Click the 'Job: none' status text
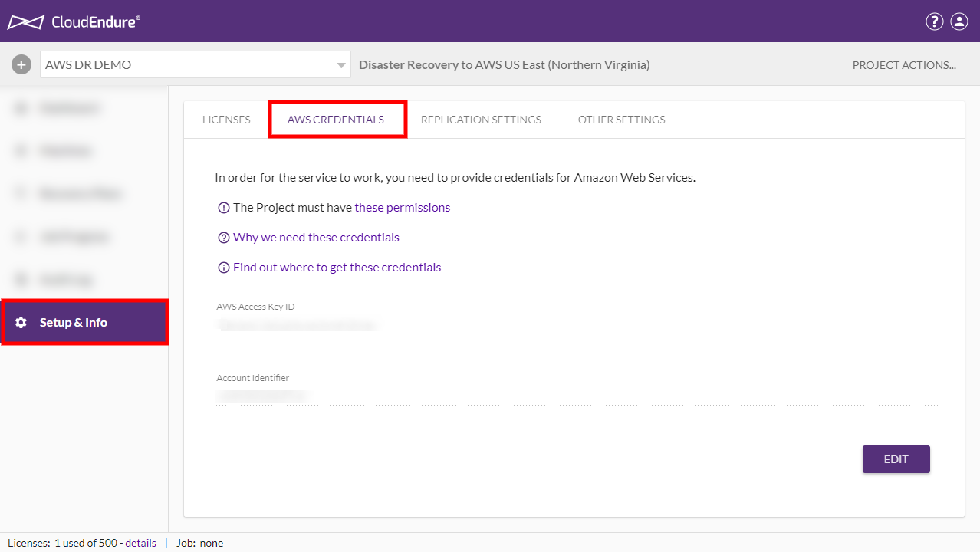The width and height of the screenshot is (980, 552). tap(199, 543)
